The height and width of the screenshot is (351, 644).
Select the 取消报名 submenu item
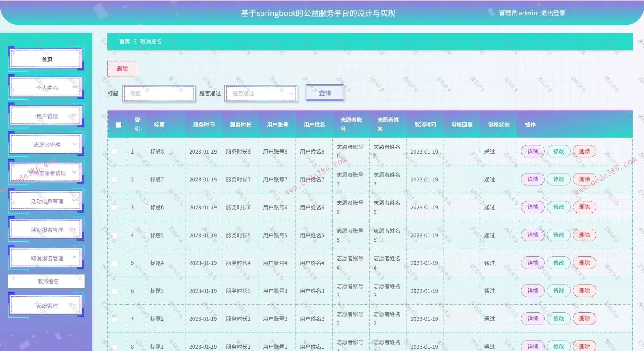[x=46, y=281]
